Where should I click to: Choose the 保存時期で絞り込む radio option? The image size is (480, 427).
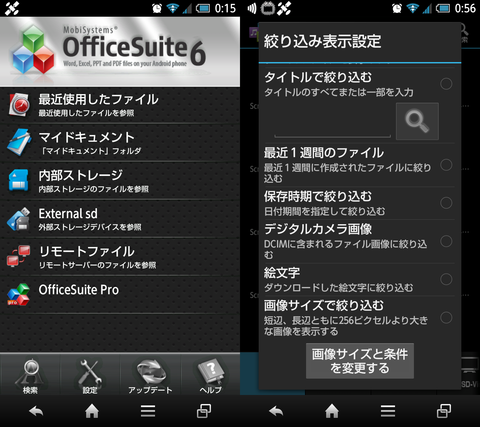coord(446,203)
